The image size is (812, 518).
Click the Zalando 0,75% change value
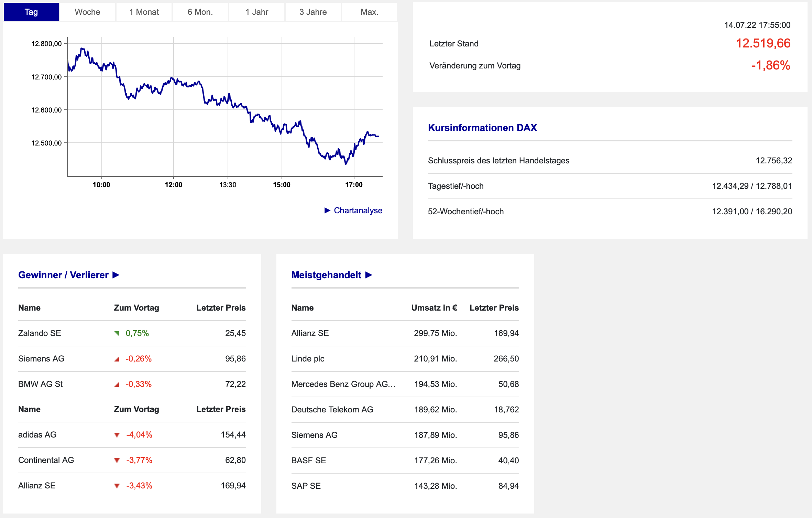137,333
